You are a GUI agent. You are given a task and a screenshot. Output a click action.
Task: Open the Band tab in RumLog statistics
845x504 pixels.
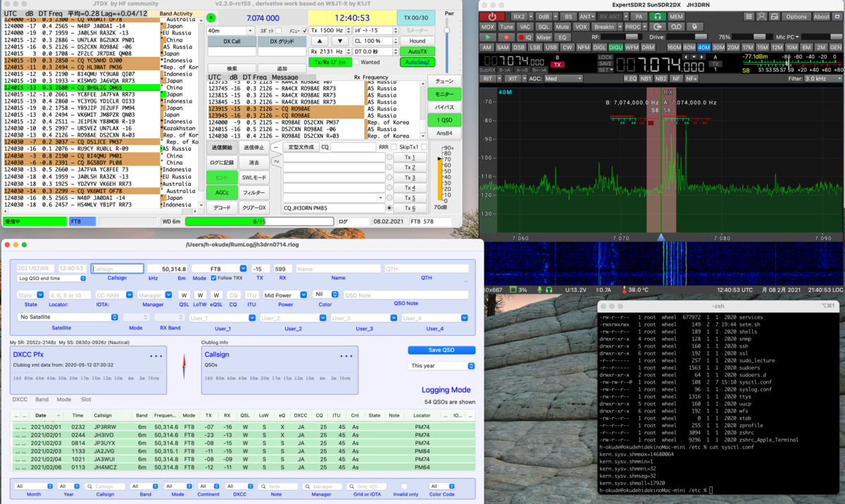click(x=42, y=399)
